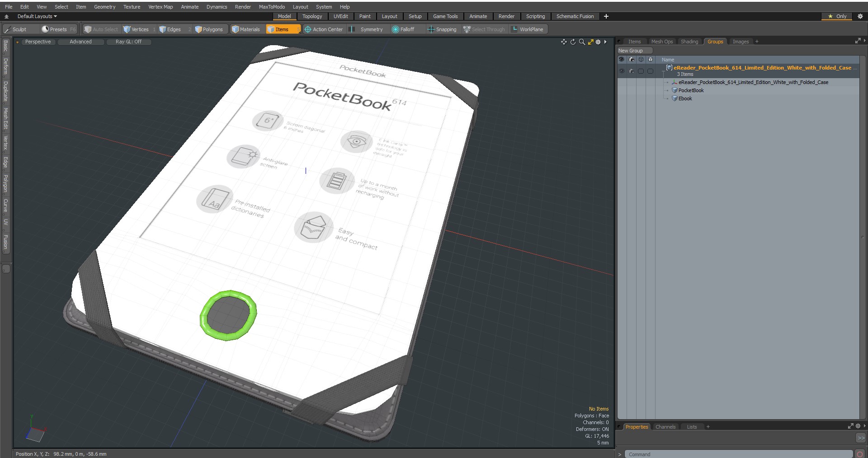Open the MaxToModo menu
The image size is (868, 458).
click(x=272, y=7)
